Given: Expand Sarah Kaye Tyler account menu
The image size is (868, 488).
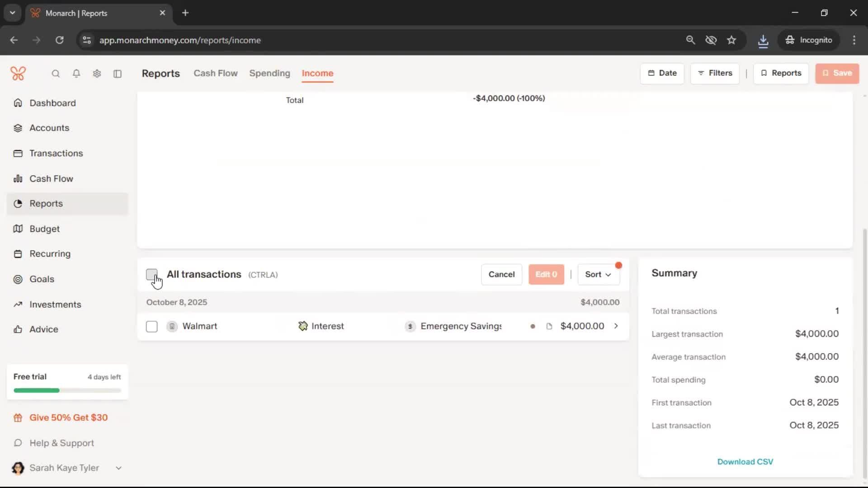Looking at the screenshot, I should (x=118, y=468).
